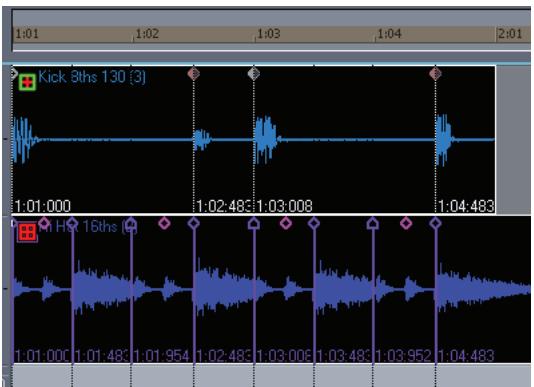Image resolution: width=534 pixels, height=387 pixels.
Task: Select the purple diamond marker at 1:03:483 in the Hi Hat clip
Action: pos(314,223)
